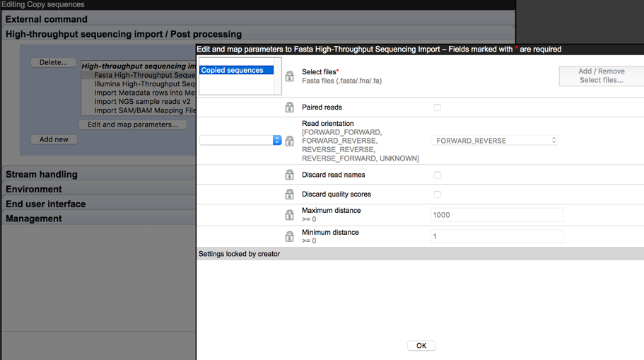
Task: Click Add / Remove Select files button
Action: click(x=602, y=76)
